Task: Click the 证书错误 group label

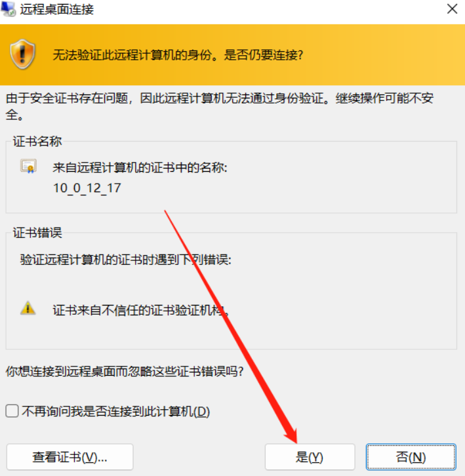Action: [37, 233]
